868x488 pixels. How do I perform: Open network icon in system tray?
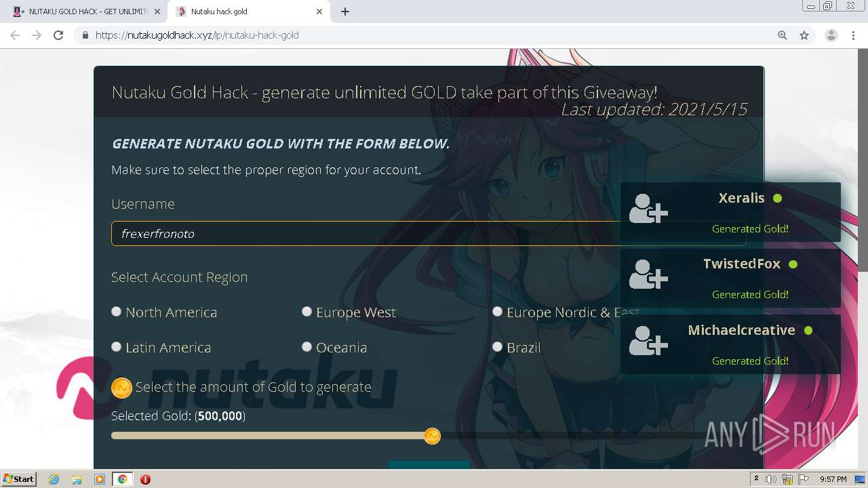[x=787, y=479]
